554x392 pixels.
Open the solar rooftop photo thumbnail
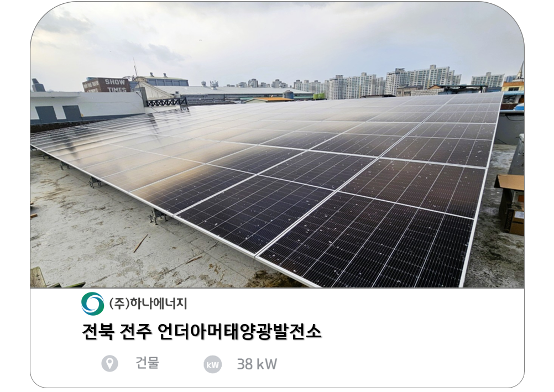coord(277,145)
